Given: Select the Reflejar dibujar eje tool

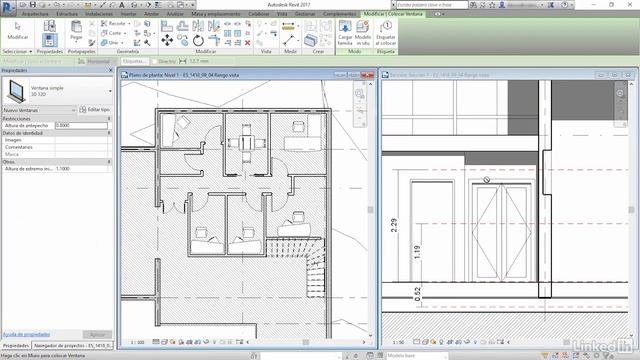Looking at the screenshot, I should (214, 26).
